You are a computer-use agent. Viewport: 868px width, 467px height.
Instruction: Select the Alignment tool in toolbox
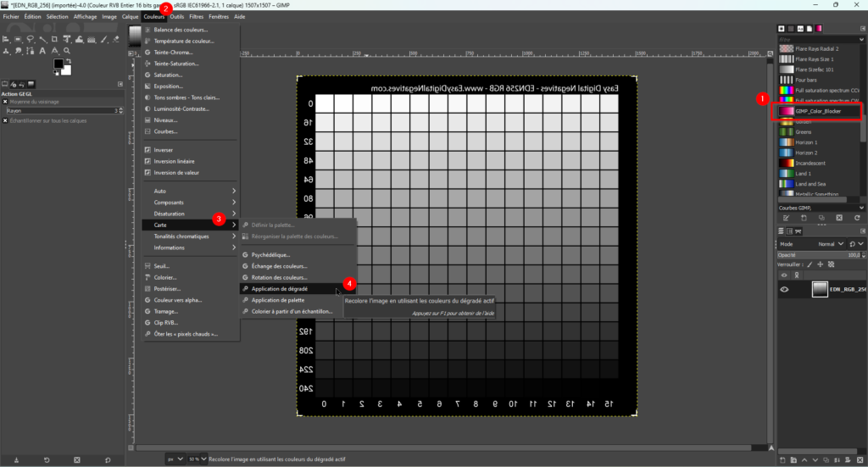click(6, 39)
